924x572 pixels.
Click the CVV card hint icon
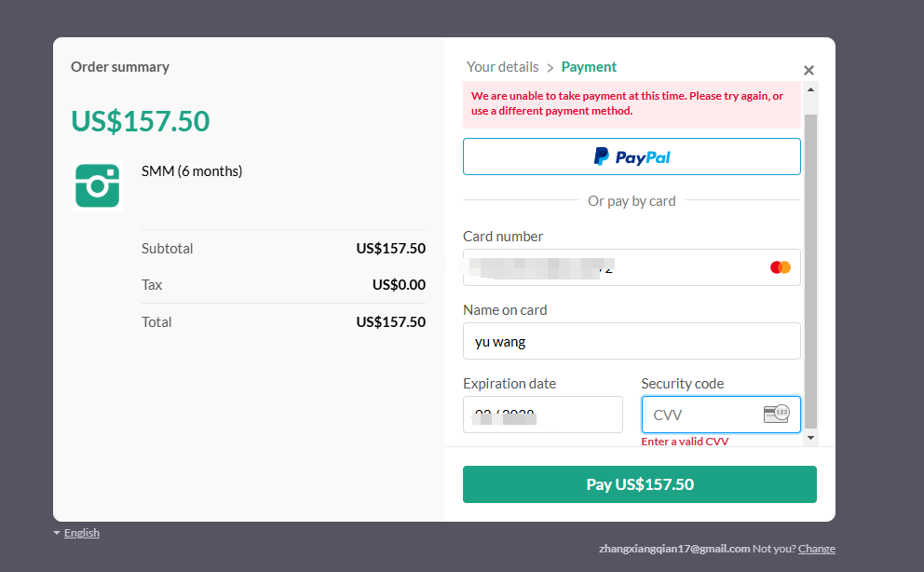tap(775, 415)
